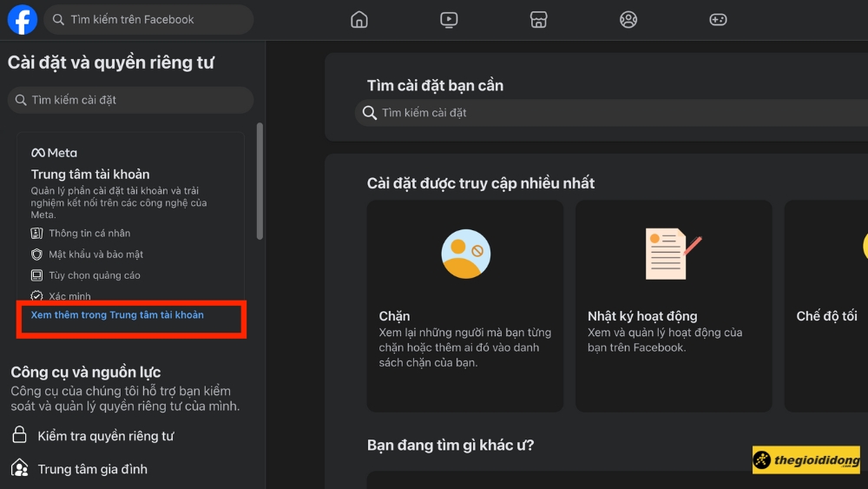Click the magnifier icon in main settings search

pyautogui.click(x=369, y=113)
